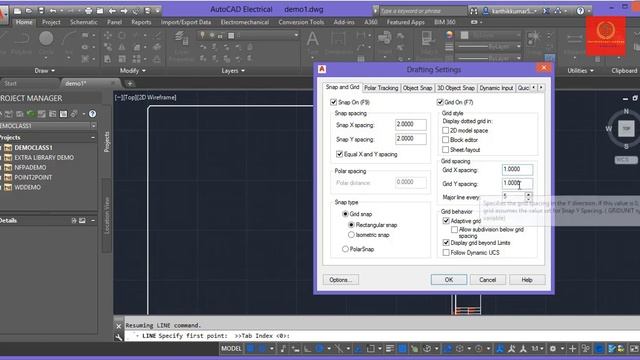Toggle the Adaptive grid checkbox
The height and width of the screenshot is (360, 640).
pyautogui.click(x=446, y=221)
